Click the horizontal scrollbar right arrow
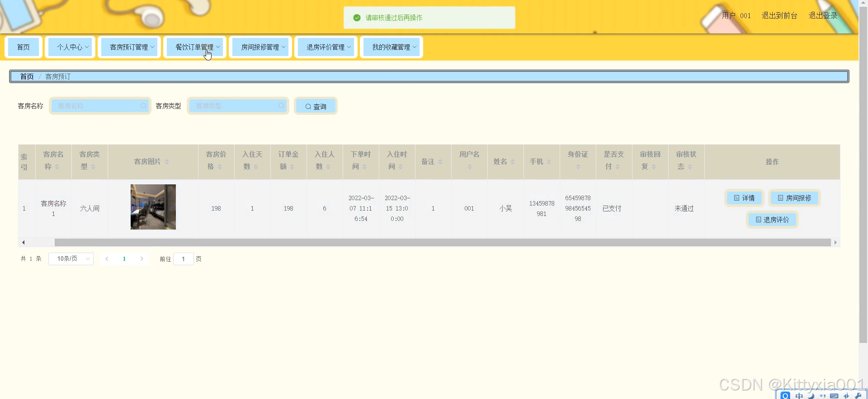 click(835, 243)
